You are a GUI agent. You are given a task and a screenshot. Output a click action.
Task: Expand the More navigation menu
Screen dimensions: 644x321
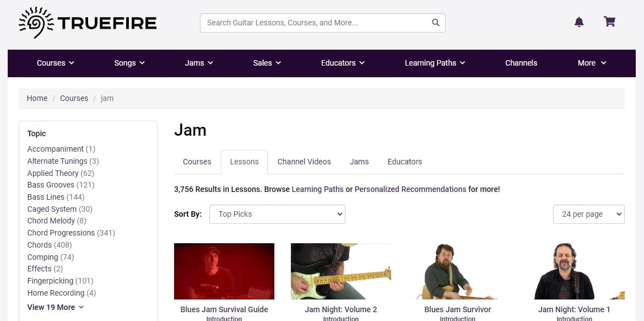(x=592, y=63)
